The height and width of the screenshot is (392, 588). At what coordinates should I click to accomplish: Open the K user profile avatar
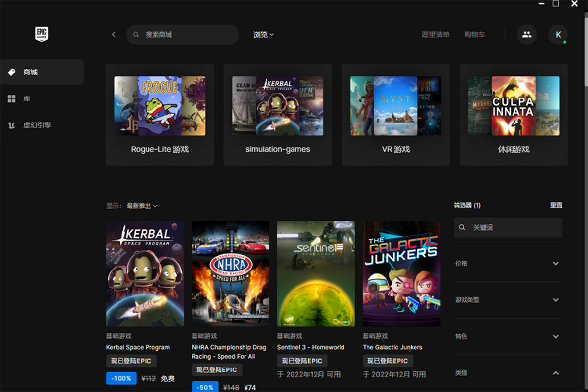click(x=558, y=35)
